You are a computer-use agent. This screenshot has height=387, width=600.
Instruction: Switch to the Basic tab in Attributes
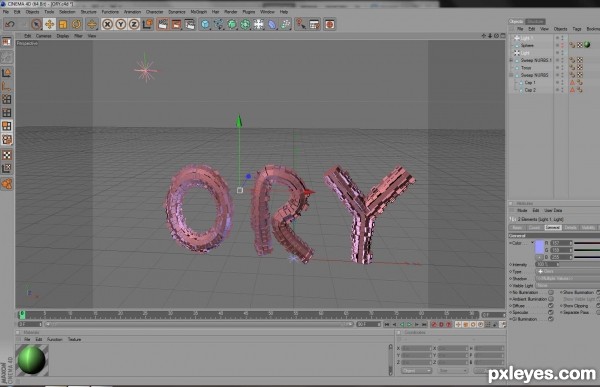point(517,227)
